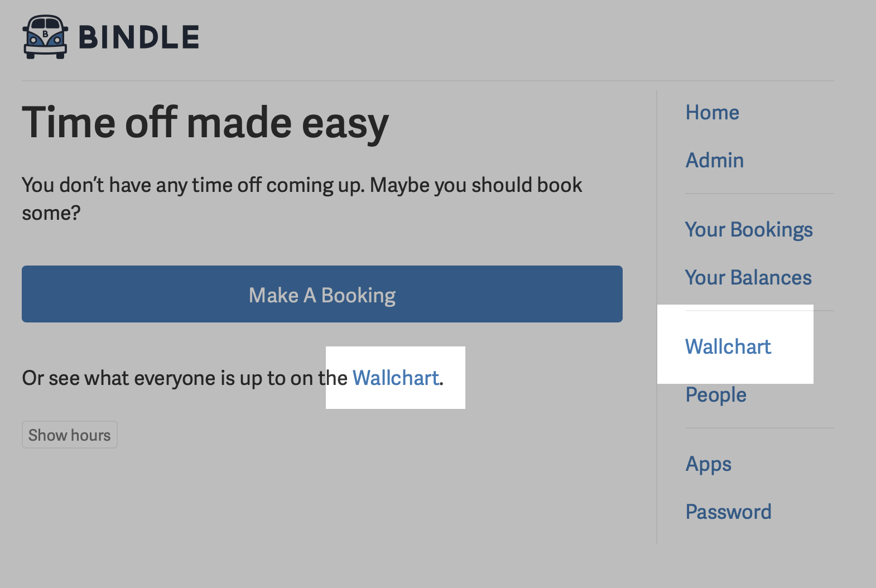Navigate to Apps in the sidebar
This screenshot has height=588, width=876.
click(x=708, y=464)
